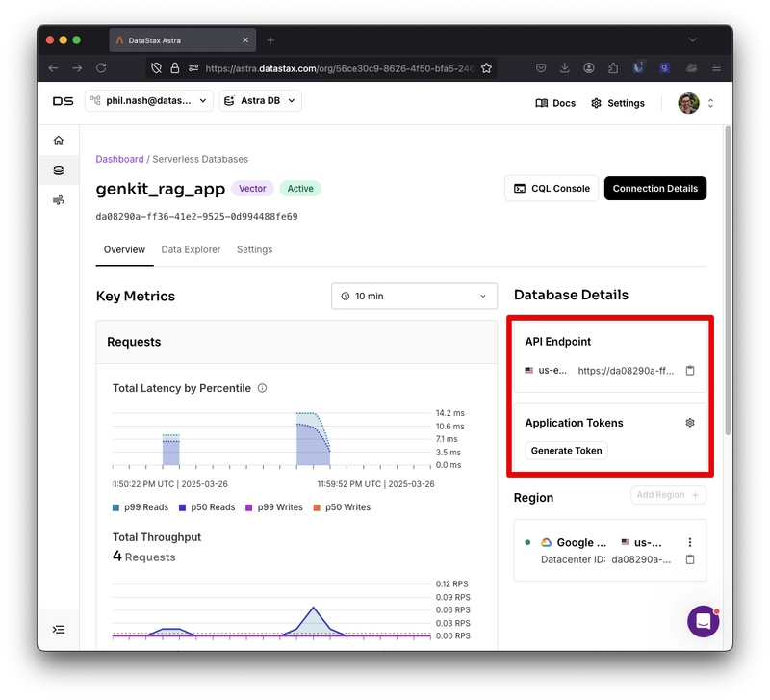Switch to the Overview tab
The image size is (770, 700).
click(x=124, y=249)
